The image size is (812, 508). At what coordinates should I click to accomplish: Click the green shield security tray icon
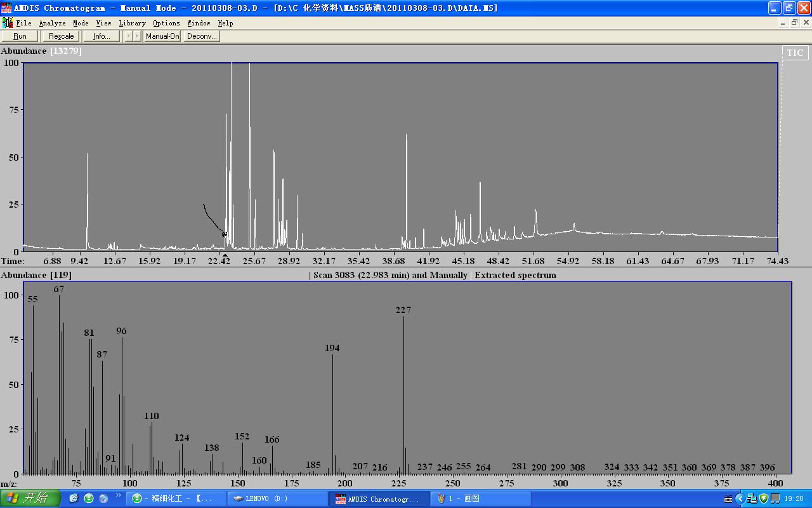(764, 499)
